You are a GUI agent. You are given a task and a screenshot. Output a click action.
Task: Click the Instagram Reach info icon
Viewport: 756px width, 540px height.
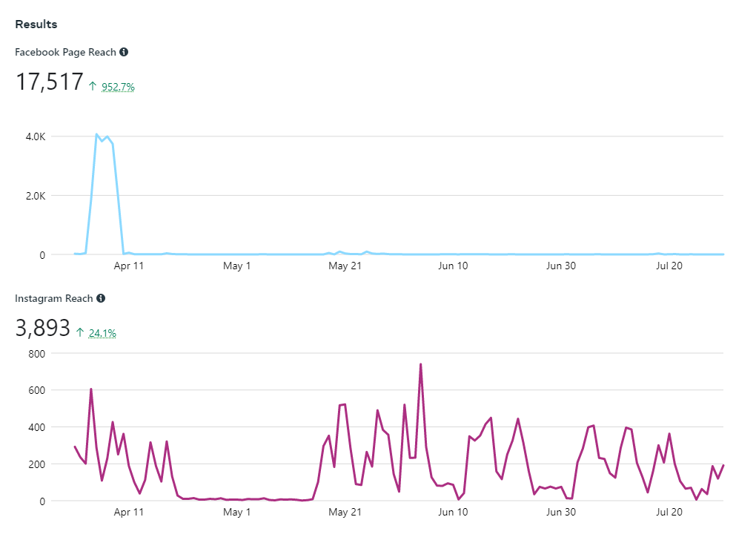tap(101, 298)
